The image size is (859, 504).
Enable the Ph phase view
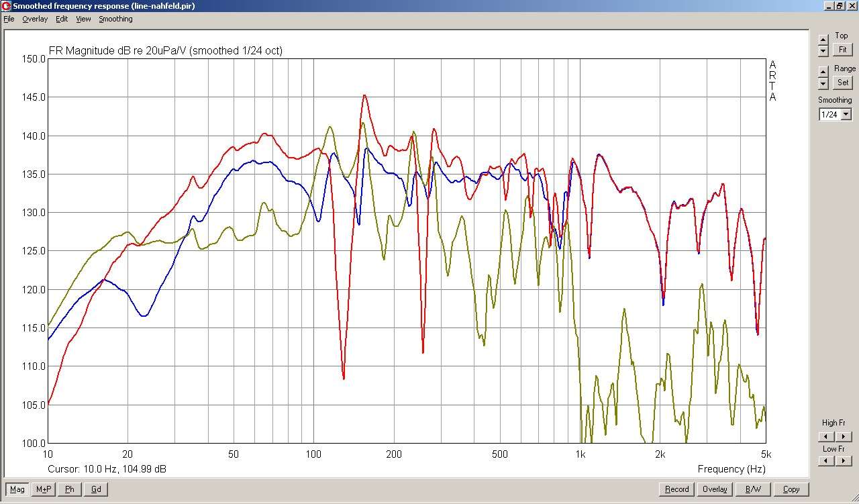(70, 489)
